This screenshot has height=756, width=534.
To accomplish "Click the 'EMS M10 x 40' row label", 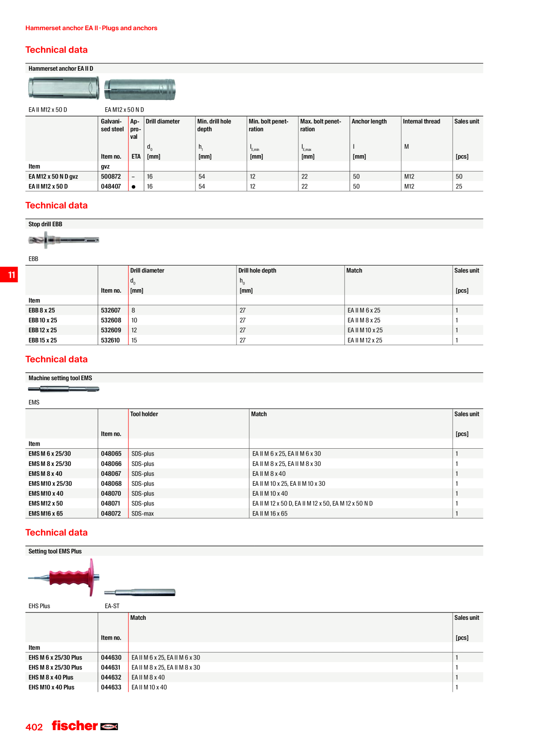I will [x=46, y=494].
